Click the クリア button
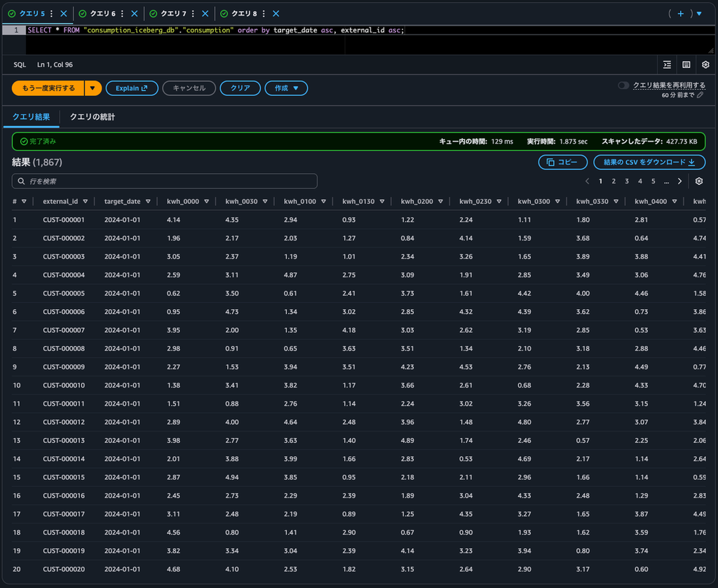This screenshot has width=718, height=588. tap(241, 88)
